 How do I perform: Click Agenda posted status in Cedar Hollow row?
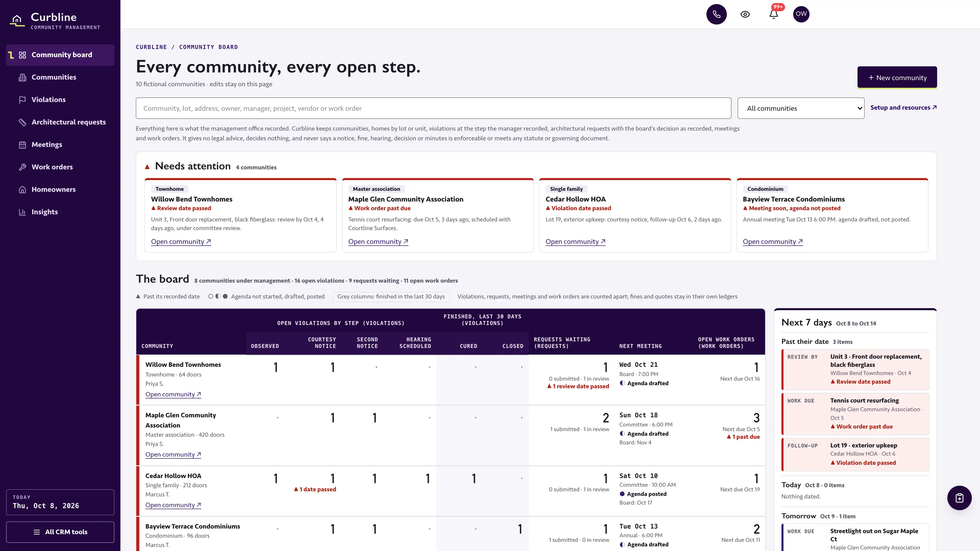click(x=643, y=494)
